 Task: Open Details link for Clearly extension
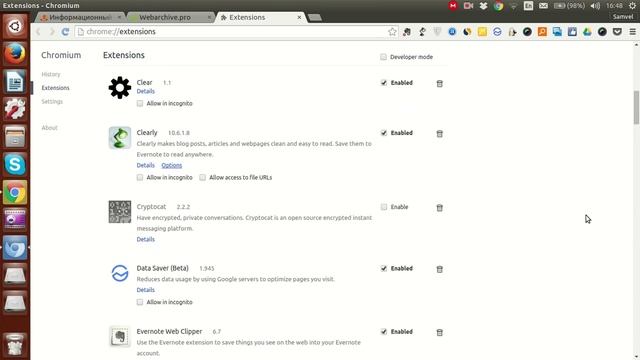coord(146,165)
